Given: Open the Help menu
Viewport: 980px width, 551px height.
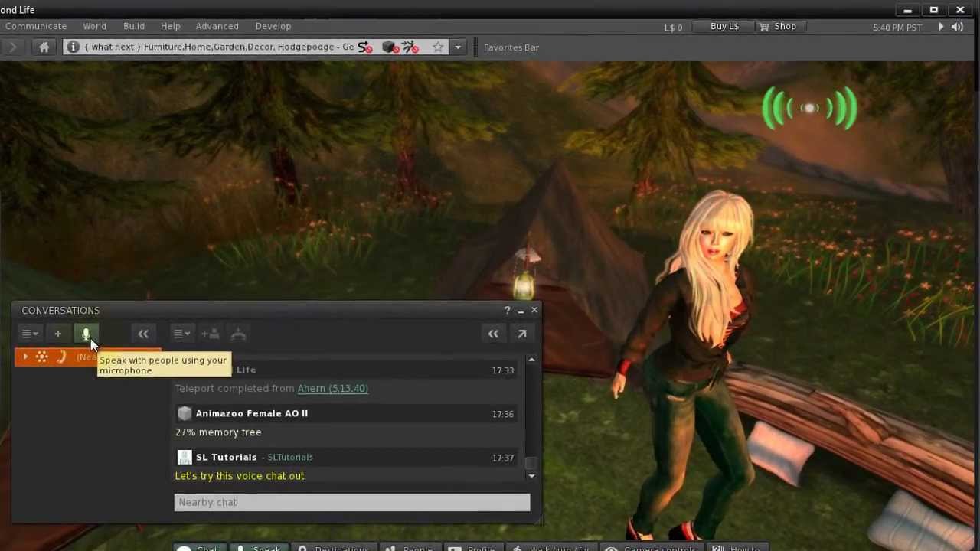Looking at the screenshot, I should click(171, 26).
